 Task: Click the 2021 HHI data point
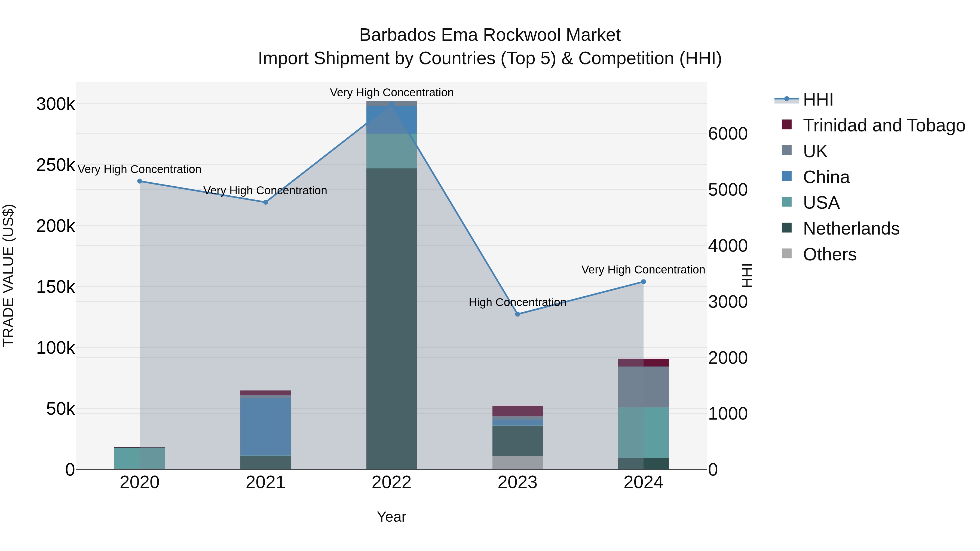tap(265, 202)
